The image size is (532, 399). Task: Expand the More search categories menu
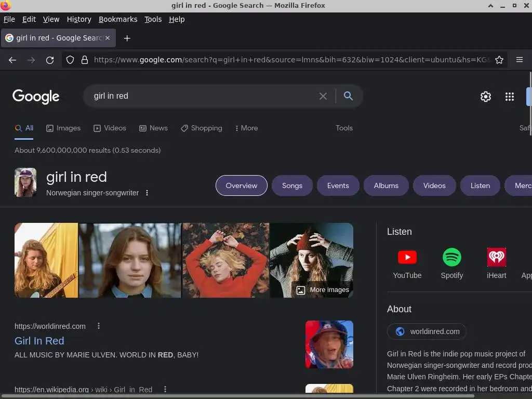pos(247,128)
